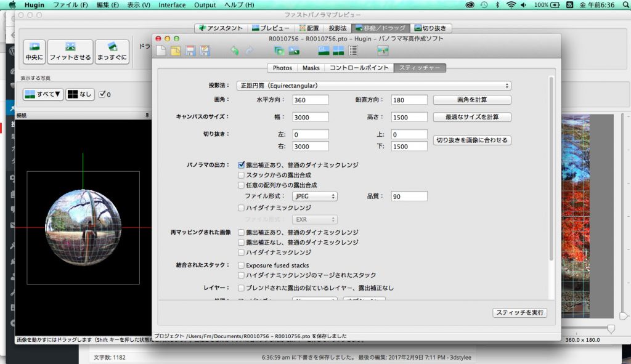Check 露出補正あり under 再マッピングされた画像

point(241,232)
